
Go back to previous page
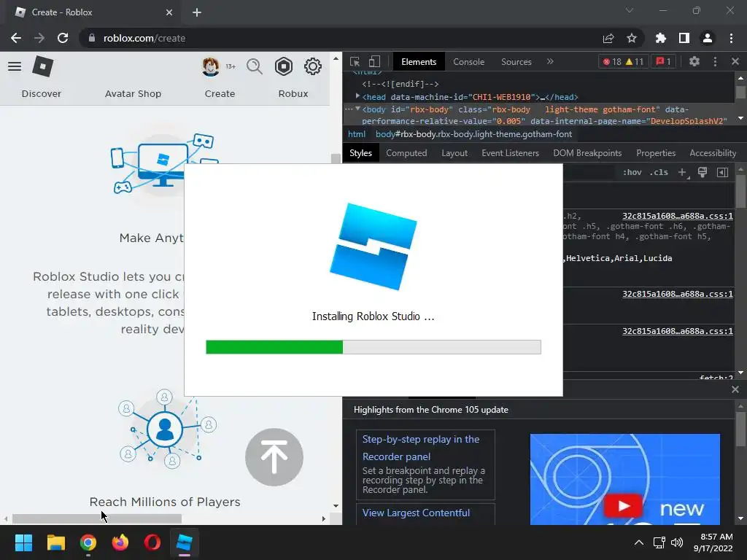tap(16, 38)
